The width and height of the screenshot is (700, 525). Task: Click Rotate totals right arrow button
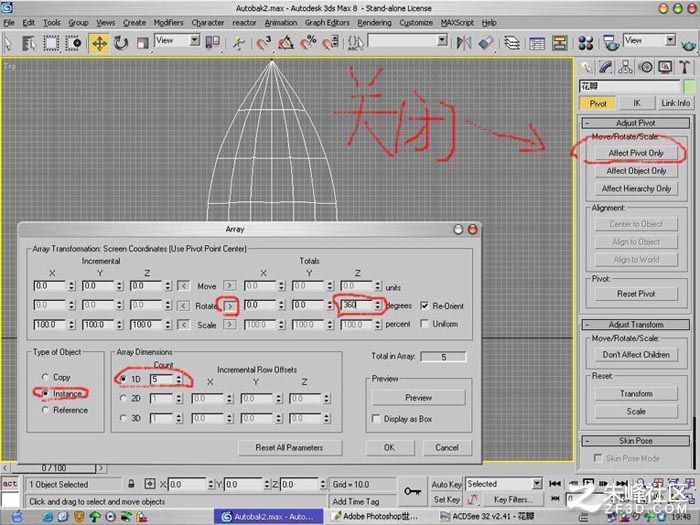(229, 306)
